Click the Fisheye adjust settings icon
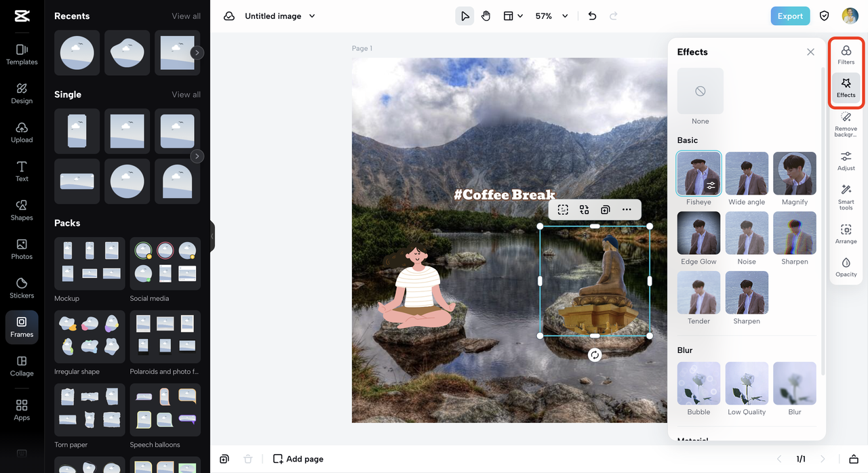The height and width of the screenshot is (473, 868). point(711,185)
